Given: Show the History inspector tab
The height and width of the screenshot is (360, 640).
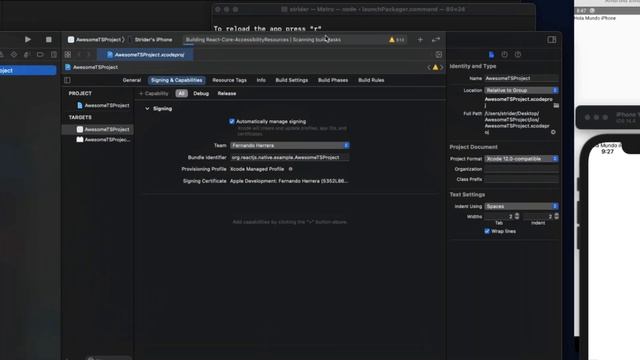Looking at the screenshot, I should pyautogui.click(x=504, y=54).
